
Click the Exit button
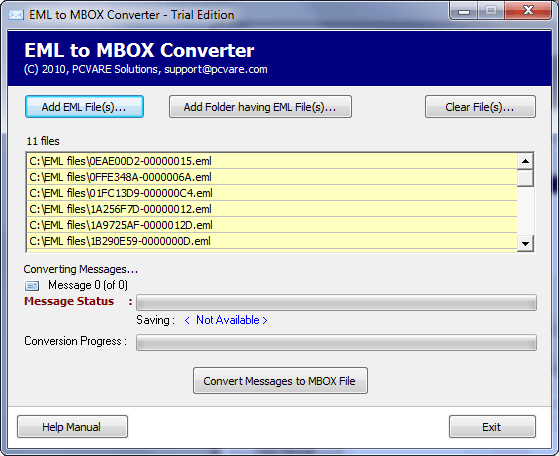pyautogui.click(x=492, y=426)
